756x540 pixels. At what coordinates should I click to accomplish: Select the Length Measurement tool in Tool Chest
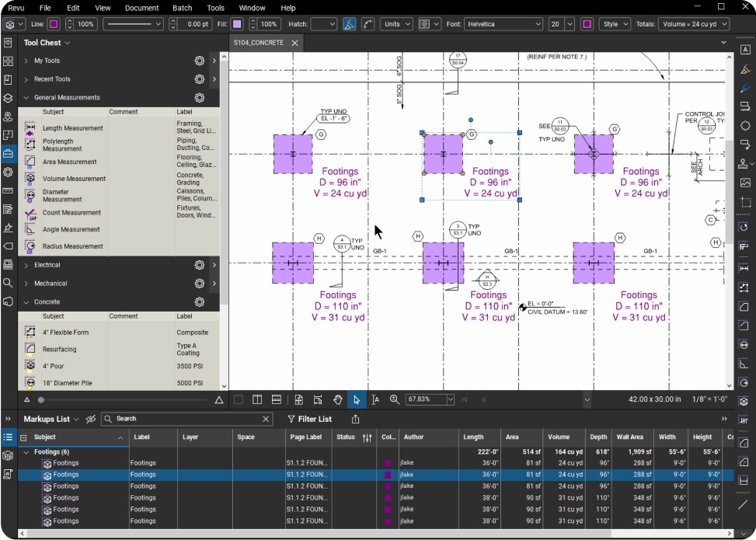[72, 127]
